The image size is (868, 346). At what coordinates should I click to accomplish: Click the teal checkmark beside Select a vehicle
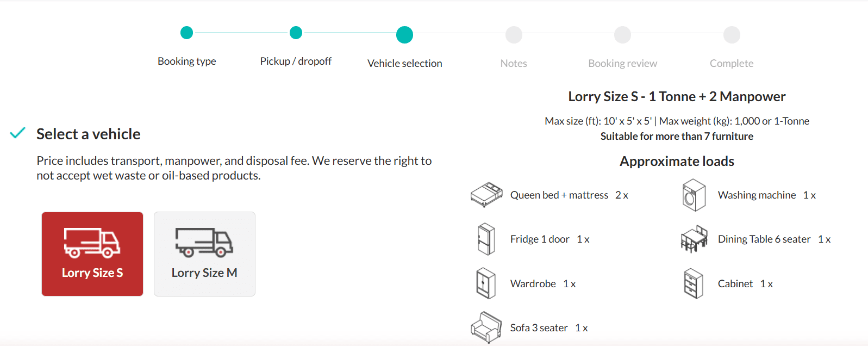coord(18,133)
